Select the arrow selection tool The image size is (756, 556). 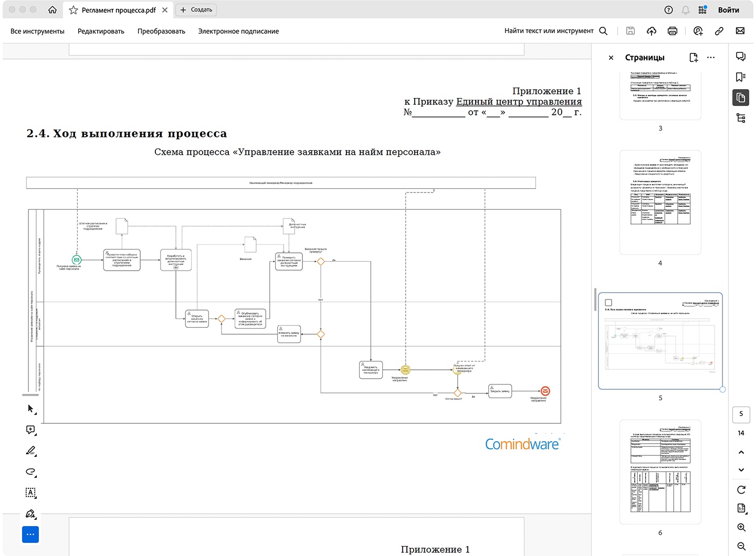coord(30,409)
